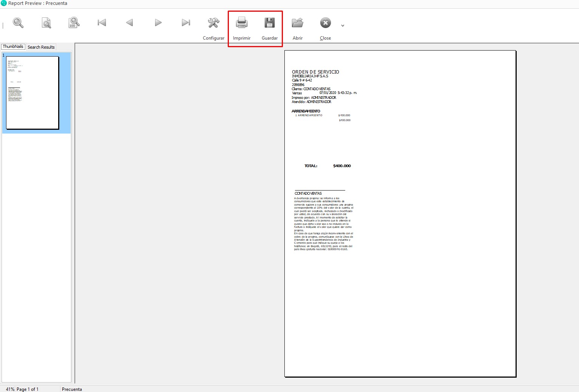
Task: Go to the previous page arrow
Action: [x=130, y=23]
